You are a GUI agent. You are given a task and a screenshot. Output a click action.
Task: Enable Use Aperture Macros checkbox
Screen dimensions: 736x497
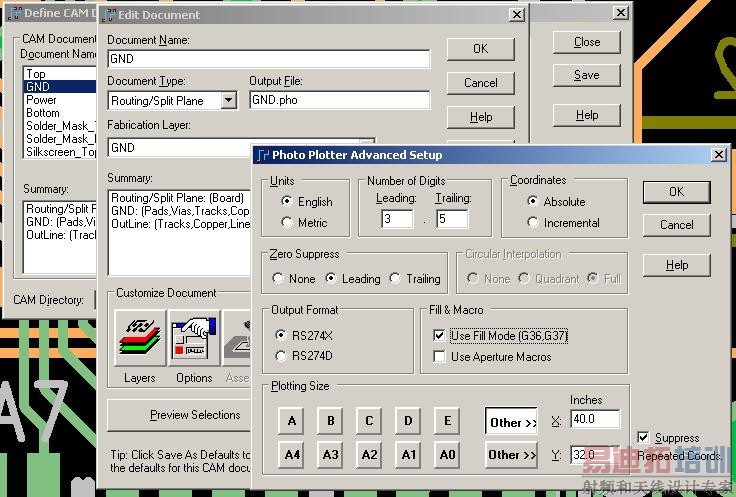pos(439,357)
